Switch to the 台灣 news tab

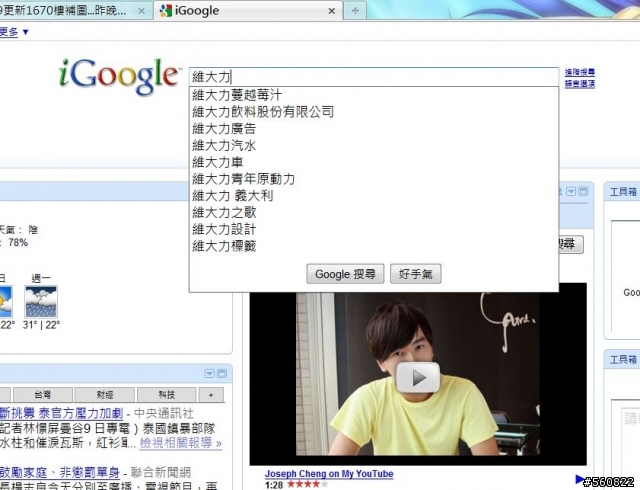click(42, 395)
